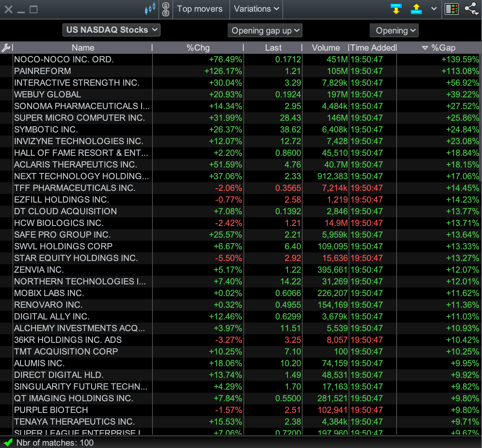This screenshot has width=482, height=448.
Task: Maximize the scanner window
Action: point(34,9)
